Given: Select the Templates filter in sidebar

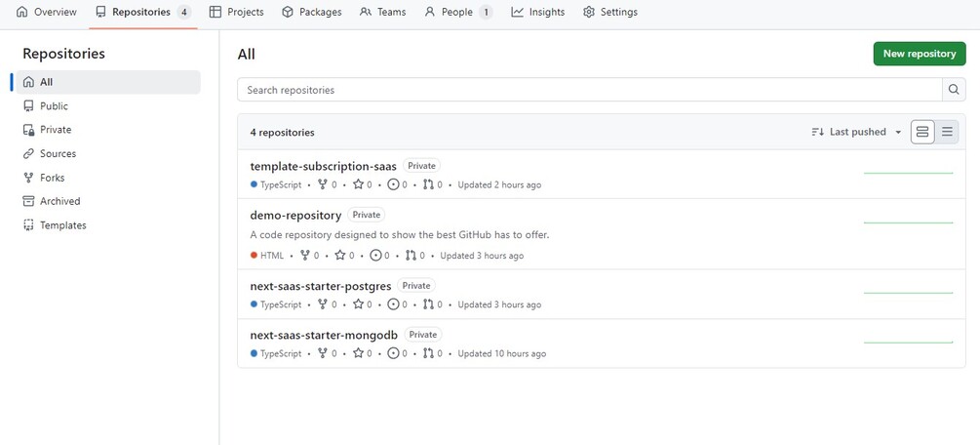Looking at the screenshot, I should pyautogui.click(x=62, y=225).
